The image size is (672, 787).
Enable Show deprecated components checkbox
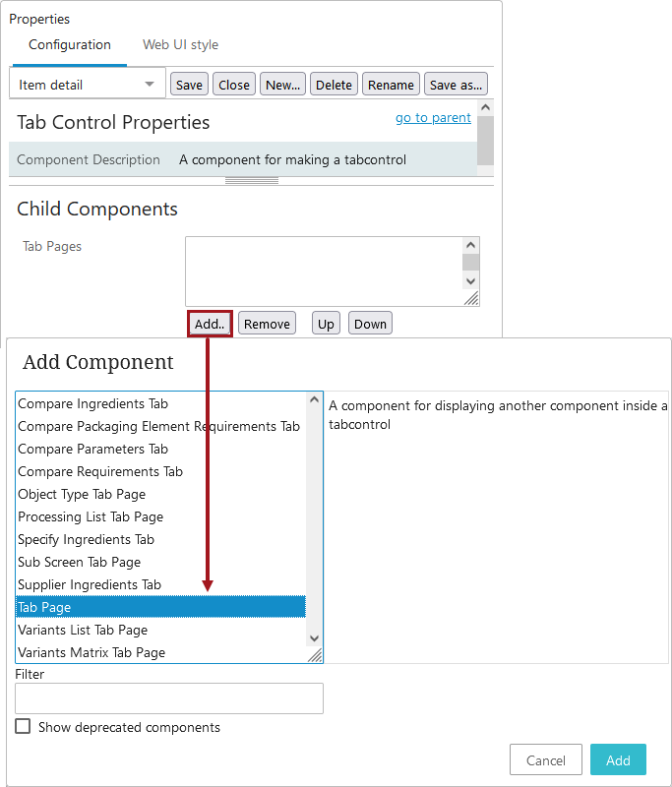point(23,727)
